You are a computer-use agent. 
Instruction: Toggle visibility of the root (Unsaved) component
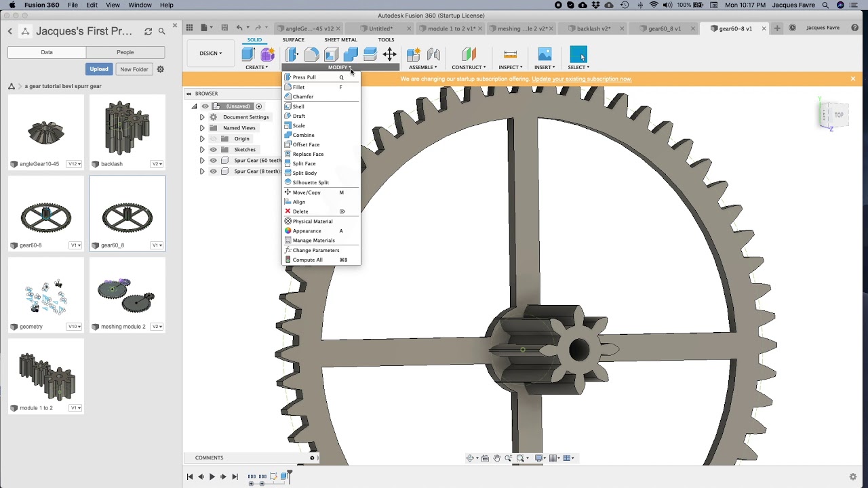point(205,106)
